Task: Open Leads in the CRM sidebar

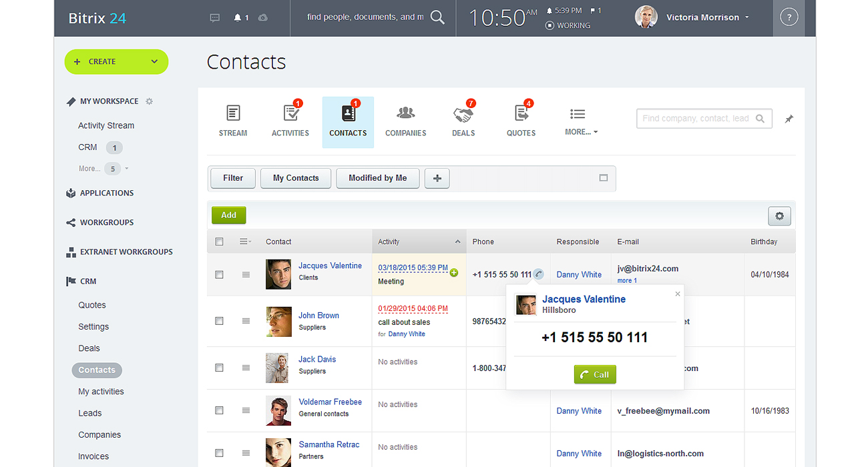Action: point(90,413)
